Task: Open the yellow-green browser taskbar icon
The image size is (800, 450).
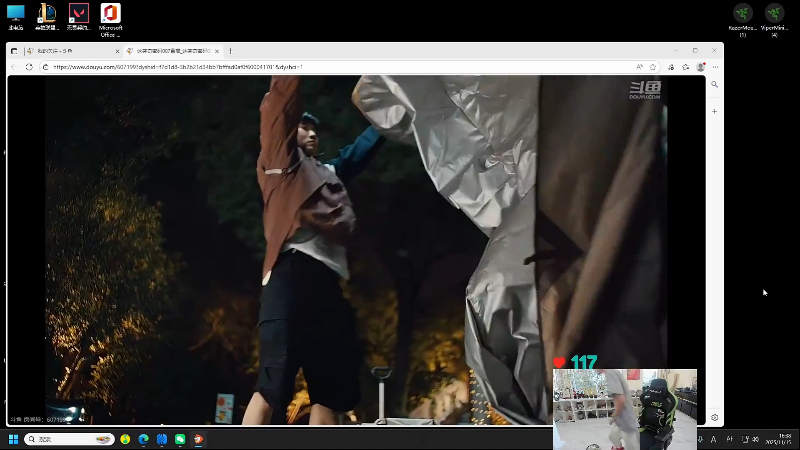Action: 125,439
